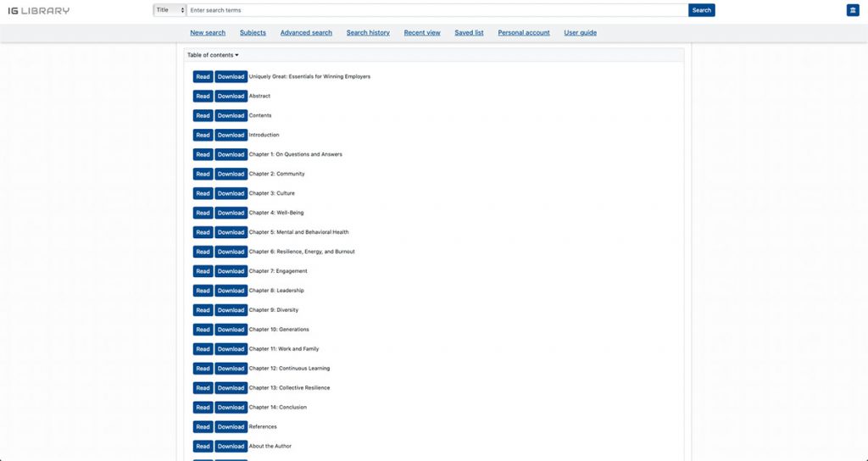The image size is (868, 461).
Task: Read About the Author
Action: [x=203, y=446]
